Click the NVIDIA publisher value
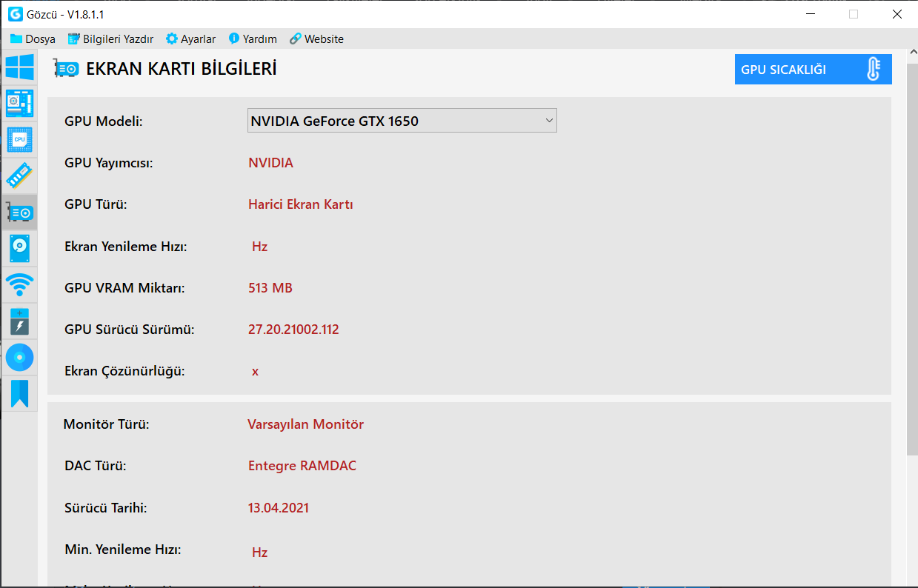Viewport: 918px width, 588px height. (x=270, y=163)
